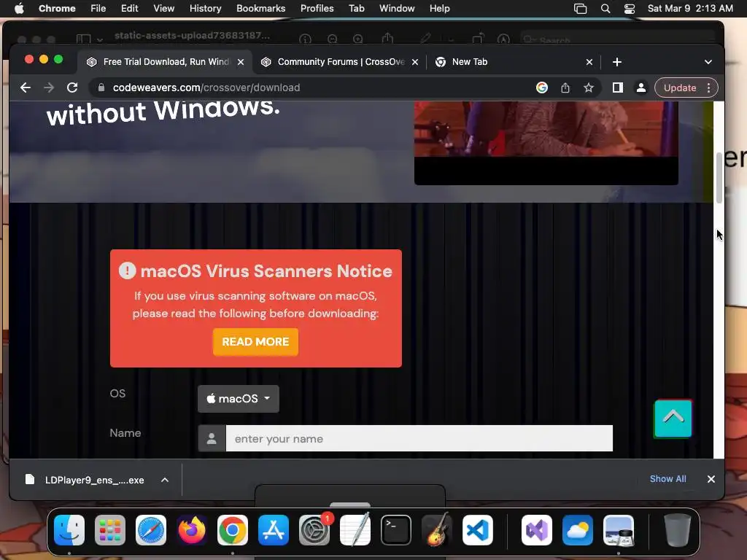This screenshot has height=560, width=747.
Task: Open System Settings from the Dock
Action: pyautogui.click(x=314, y=530)
